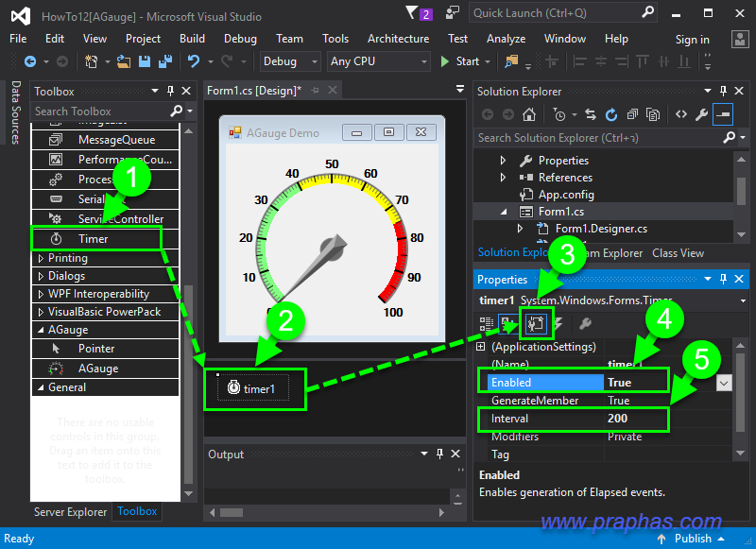Click the Navigate Backward toolbar icon

click(30, 61)
